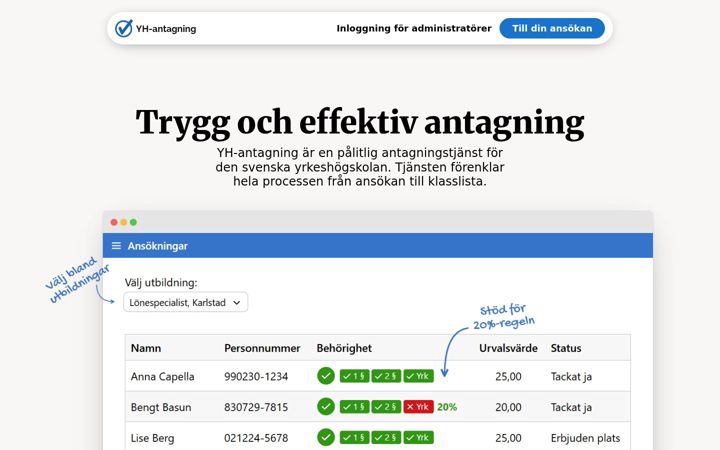Open the YH-antagning home link text
Image resolution: width=720 pixels, height=450 pixels.
coord(166,29)
